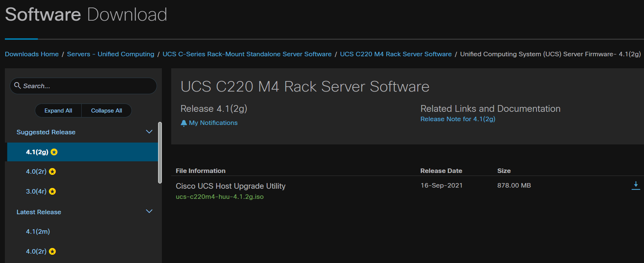Click the star beside 3.0(4r)
644x263 pixels.
pyautogui.click(x=52, y=191)
